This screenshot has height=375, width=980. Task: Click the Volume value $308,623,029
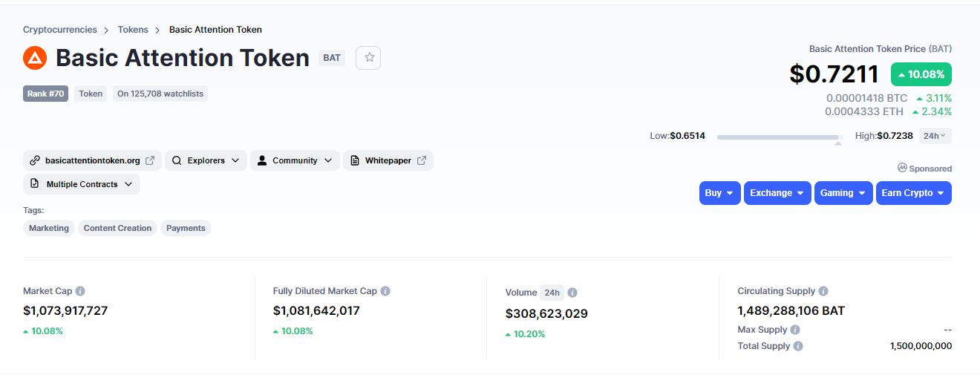pyautogui.click(x=546, y=313)
